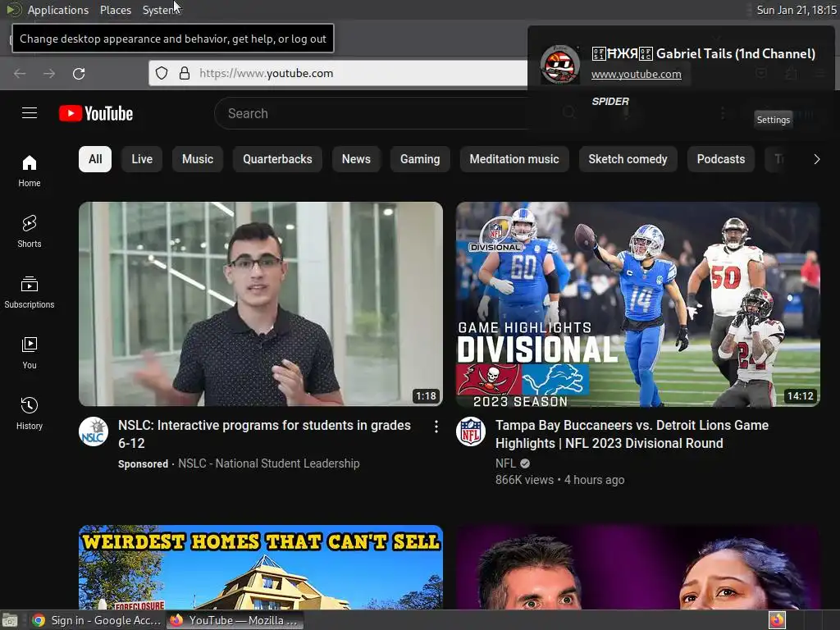Click the Sponsored label under NSLC video
The image size is (840, 630).
[143, 464]
